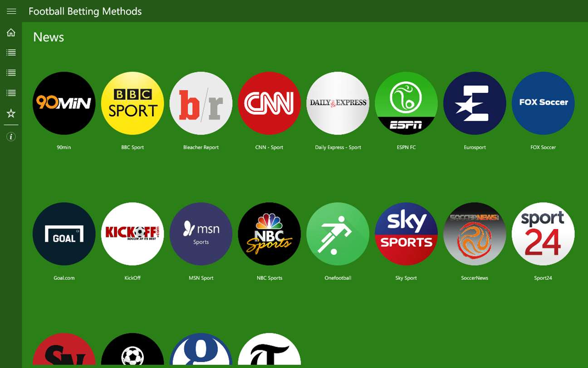Click the 'Daily Express - Sport' label

coord(338,147)
